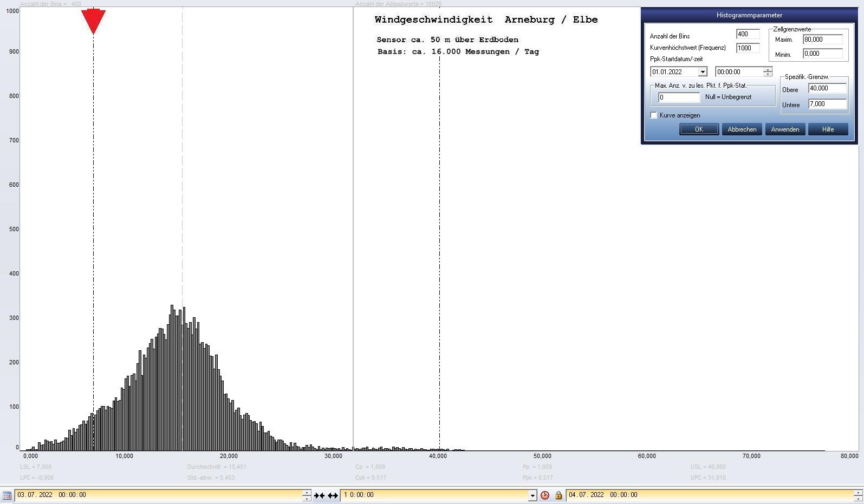The width and height of the screenshot is (864, 504).
Task: Click the time span field 1 0:00:00
Action: coord(434,495)
